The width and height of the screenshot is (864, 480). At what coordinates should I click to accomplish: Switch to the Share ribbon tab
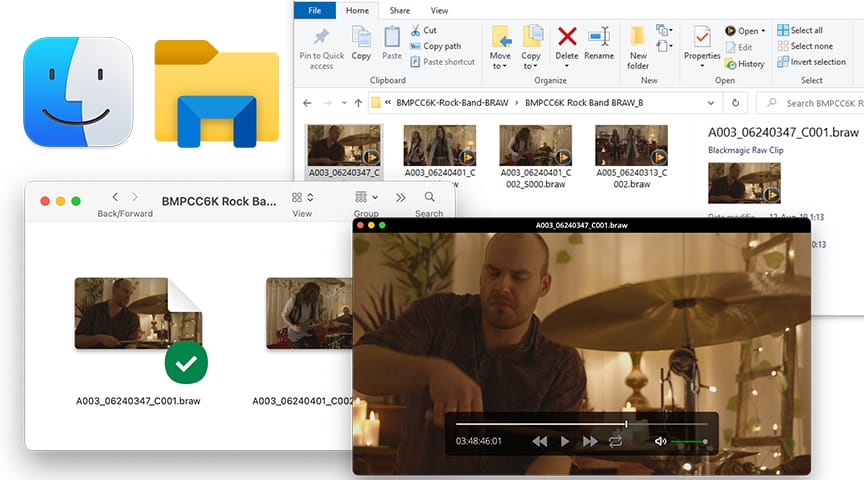pyautogui.click(x=399, y=10)
